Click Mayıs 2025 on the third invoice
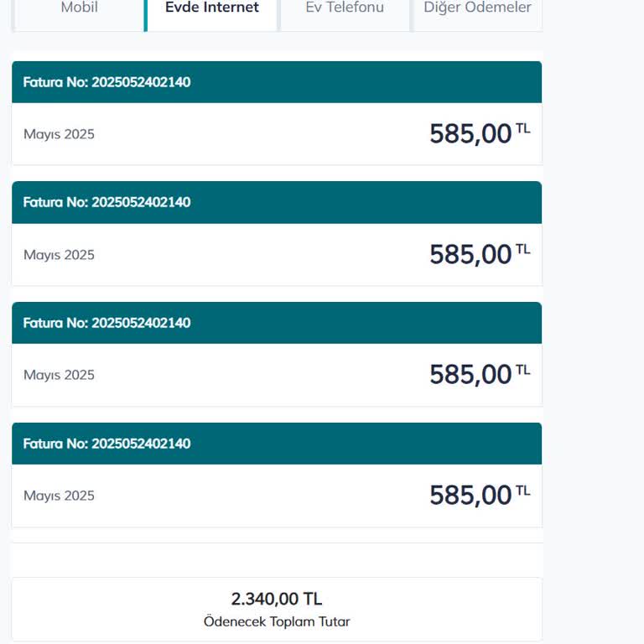 (59, 375)
